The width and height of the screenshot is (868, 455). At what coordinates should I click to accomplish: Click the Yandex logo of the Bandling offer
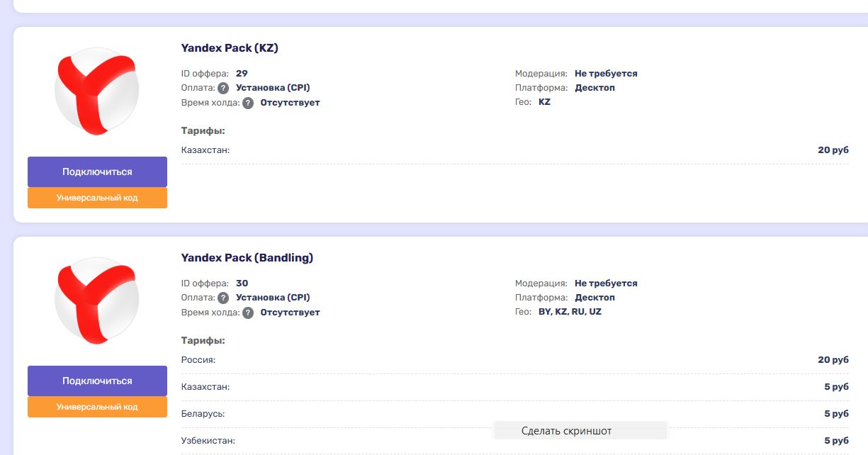pyautogui.click(x=96, y=300)
